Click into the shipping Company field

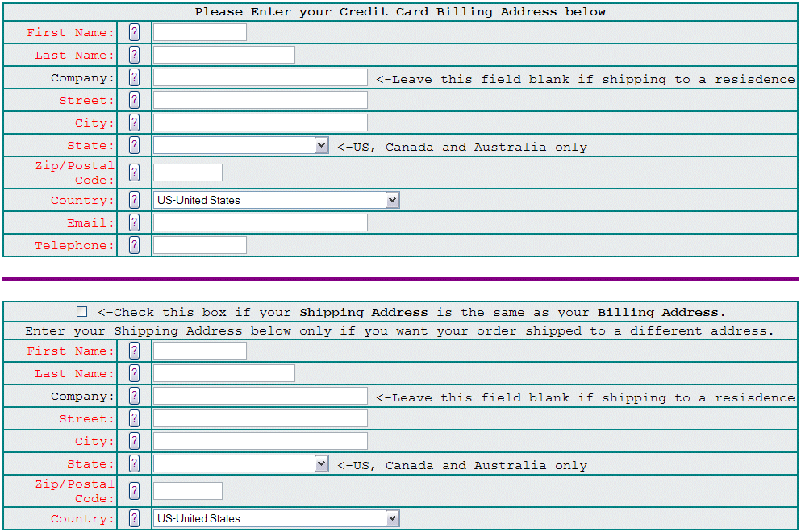click(x=260, y=397)
